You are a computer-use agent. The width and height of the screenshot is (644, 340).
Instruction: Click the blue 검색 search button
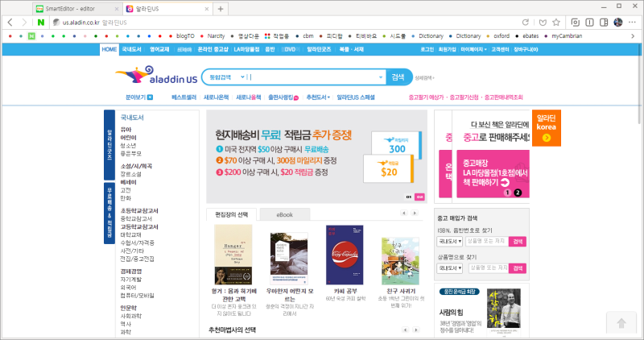(x=398, y=77)
